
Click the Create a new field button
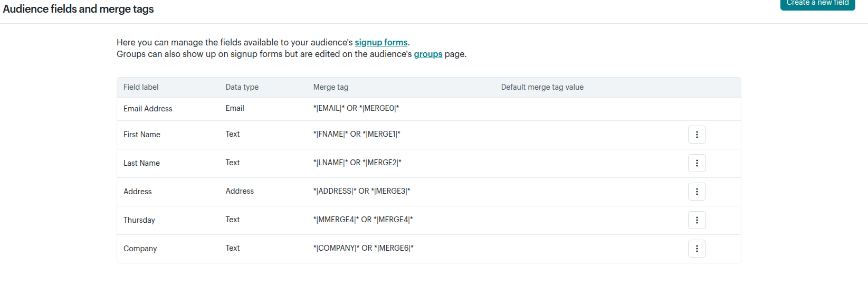click(x=817, y=3)
